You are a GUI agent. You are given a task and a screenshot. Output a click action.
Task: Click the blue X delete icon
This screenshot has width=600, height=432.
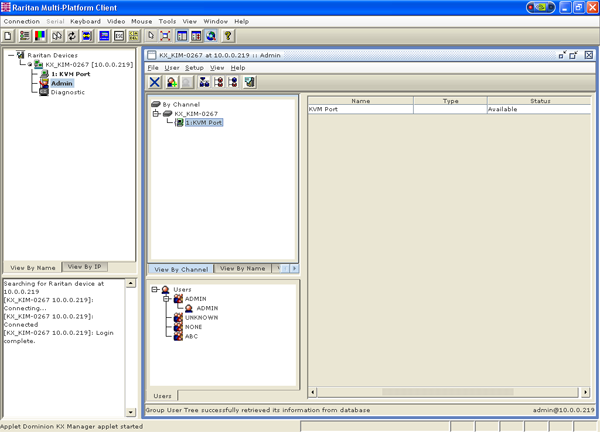click(x=155, y=82)
